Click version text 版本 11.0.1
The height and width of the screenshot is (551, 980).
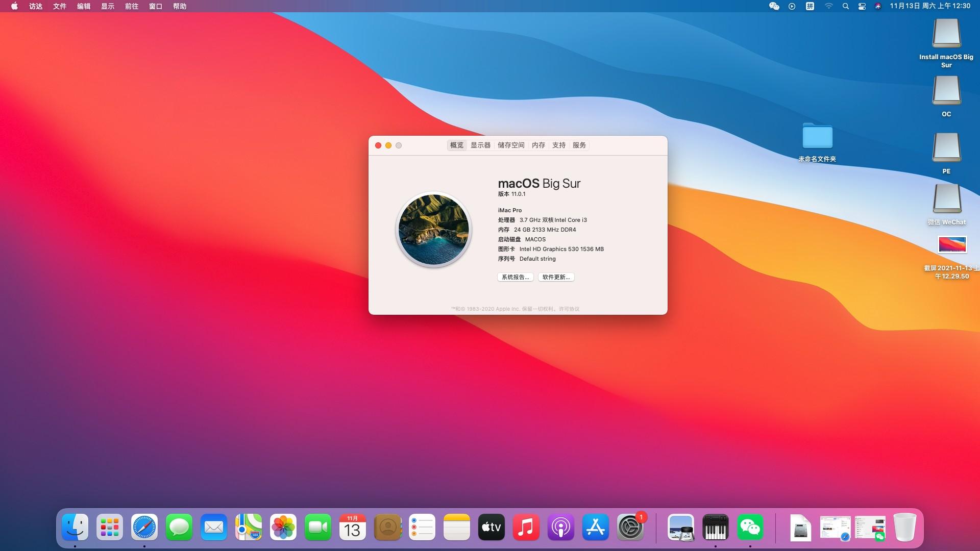pyautogui.click(x=511, y=194)
